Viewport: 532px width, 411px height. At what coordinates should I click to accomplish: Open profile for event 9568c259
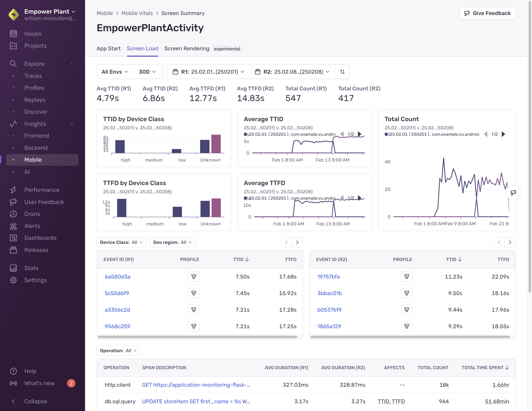pos(194,326)
